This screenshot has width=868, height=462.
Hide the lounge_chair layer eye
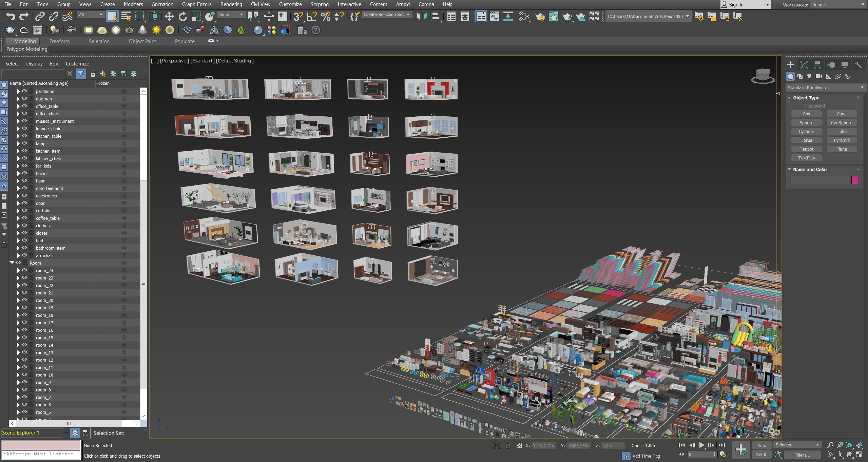click(24, 129)
